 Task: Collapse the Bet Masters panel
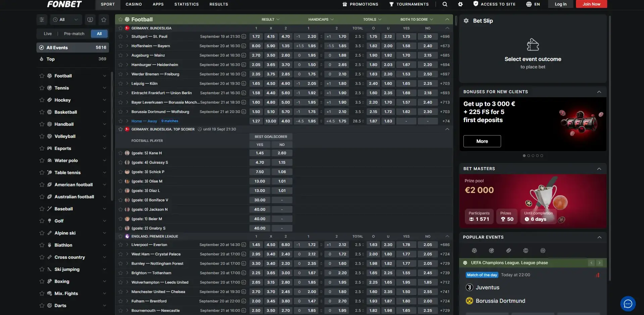599,169
